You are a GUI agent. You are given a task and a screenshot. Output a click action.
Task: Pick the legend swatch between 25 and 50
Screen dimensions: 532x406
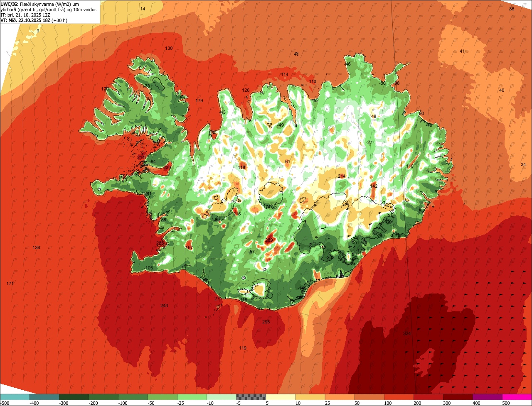pyautogui.click(x=340, y=397)
